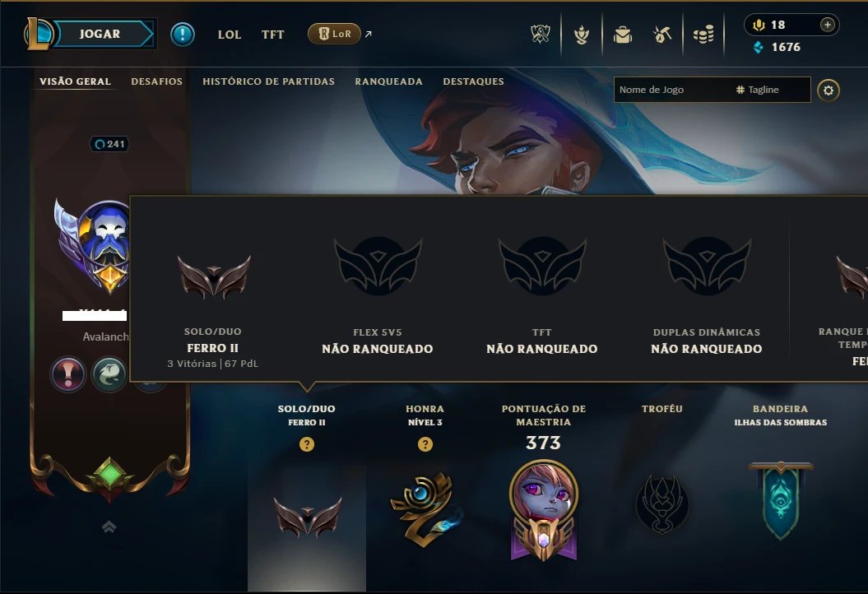Open the Store coins icon
868x594 pixels.
[x=703, y=35]
